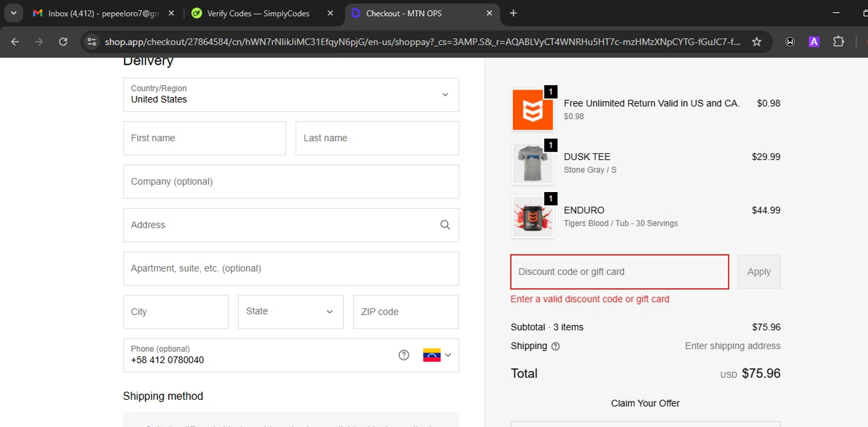Focus the Last name field
868x427 pixels.
click(x=377, y=138)
